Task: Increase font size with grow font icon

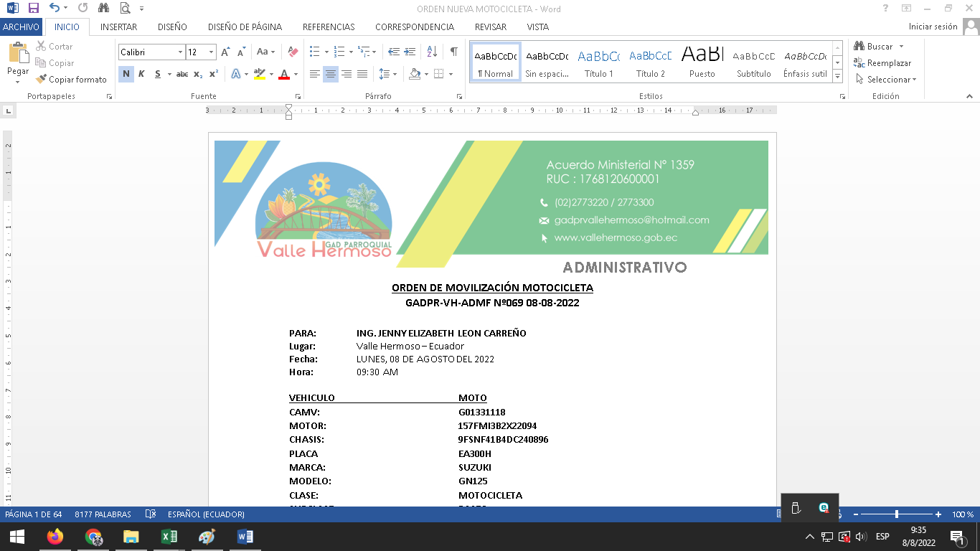Action: pos(225,52)
